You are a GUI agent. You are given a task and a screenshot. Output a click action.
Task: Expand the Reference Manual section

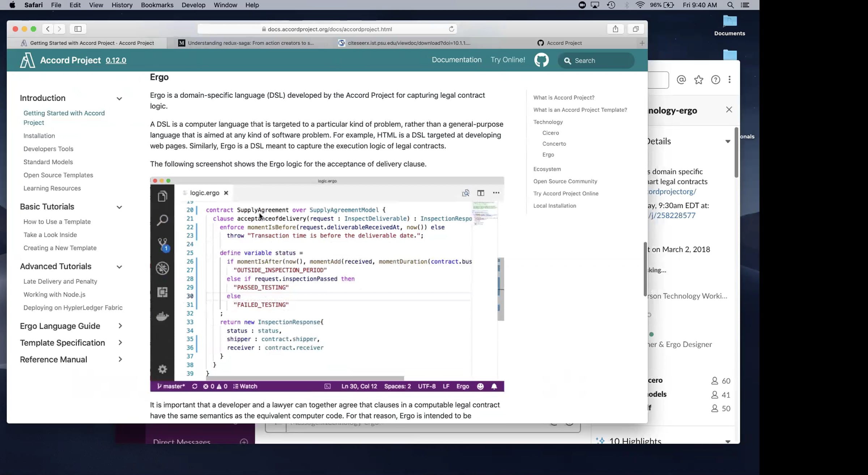coord(120,359)
